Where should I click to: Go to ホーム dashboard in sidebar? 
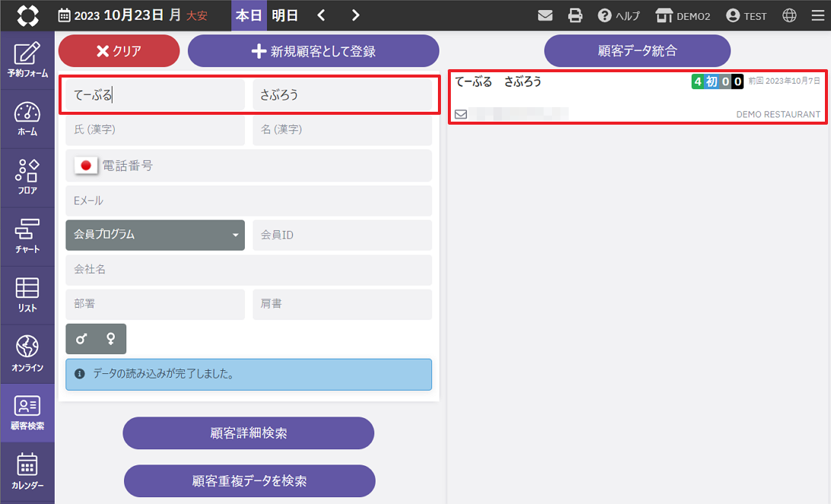point(27,119)
